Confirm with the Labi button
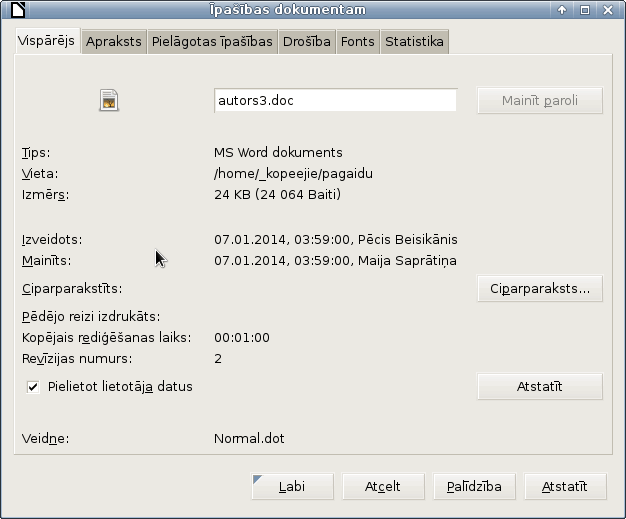The image size is (626, 519). pyautogui.click(x=292, y=486)
